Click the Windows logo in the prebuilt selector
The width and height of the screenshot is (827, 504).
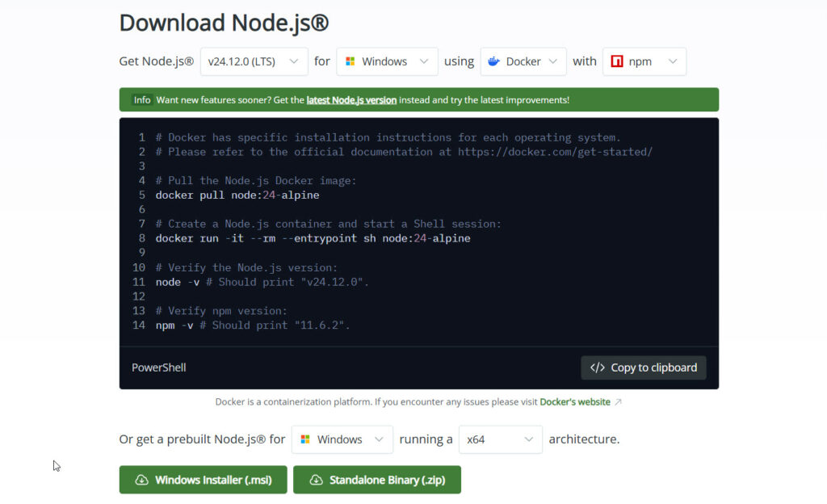(x=305, y=439)
